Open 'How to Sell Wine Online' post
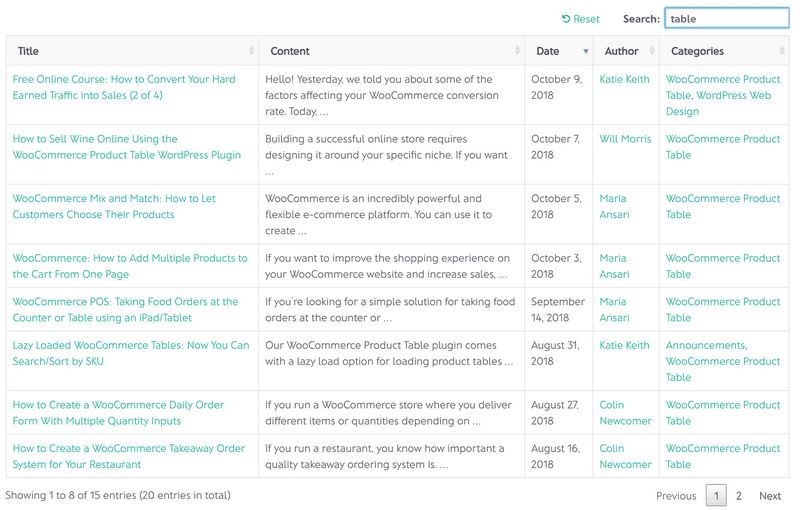This screenshot has width=800, height=510. tap(127, 147)
